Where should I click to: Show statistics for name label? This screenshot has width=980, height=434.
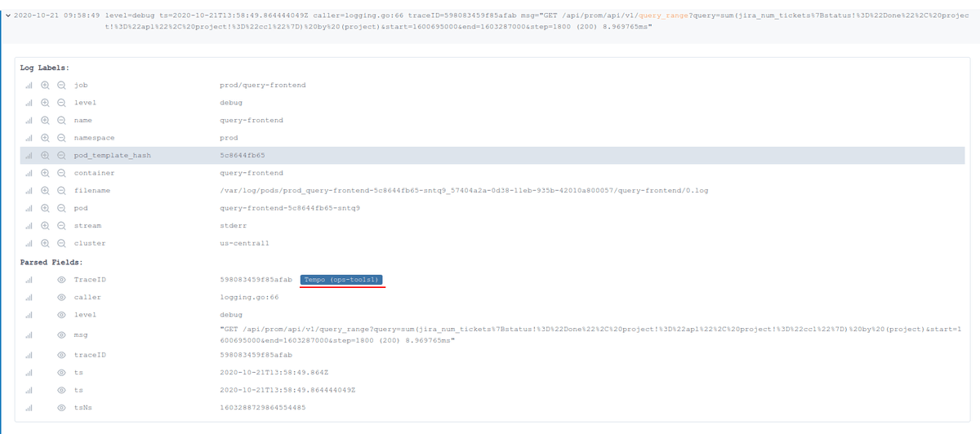coord(28,120)
